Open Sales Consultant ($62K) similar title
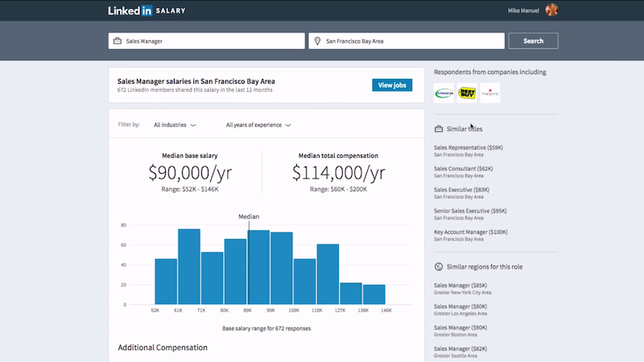Viewport: 644px width, 362px height. (464, 169)
